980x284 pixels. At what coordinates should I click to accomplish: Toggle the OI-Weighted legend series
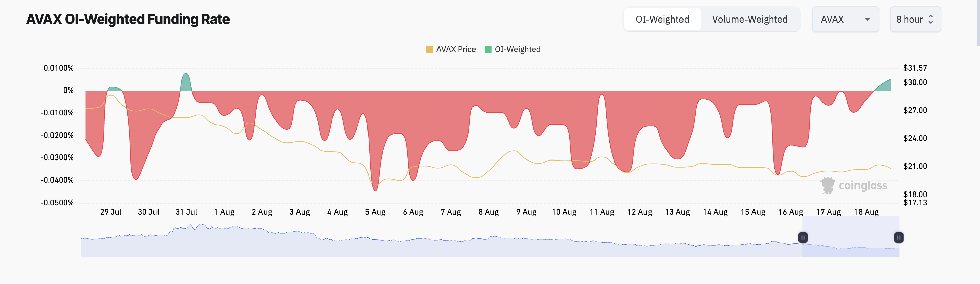(513, 50)
